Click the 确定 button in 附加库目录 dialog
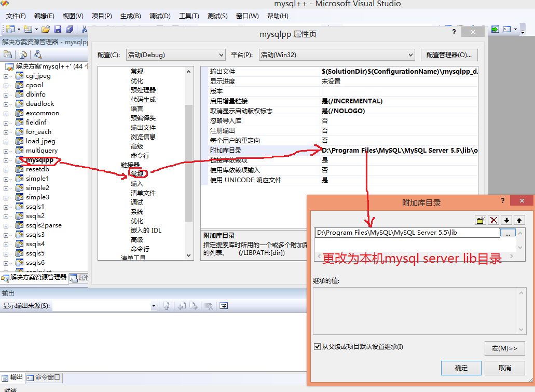The width and height of the screenshot is (535, 392). tap(461, 368)
